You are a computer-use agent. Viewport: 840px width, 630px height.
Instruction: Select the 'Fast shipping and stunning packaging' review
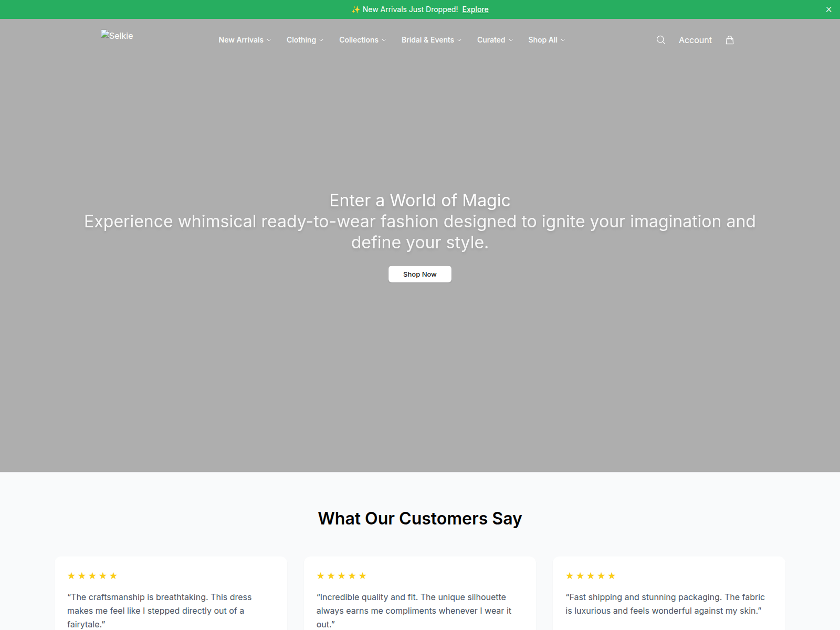coord(665,604)
